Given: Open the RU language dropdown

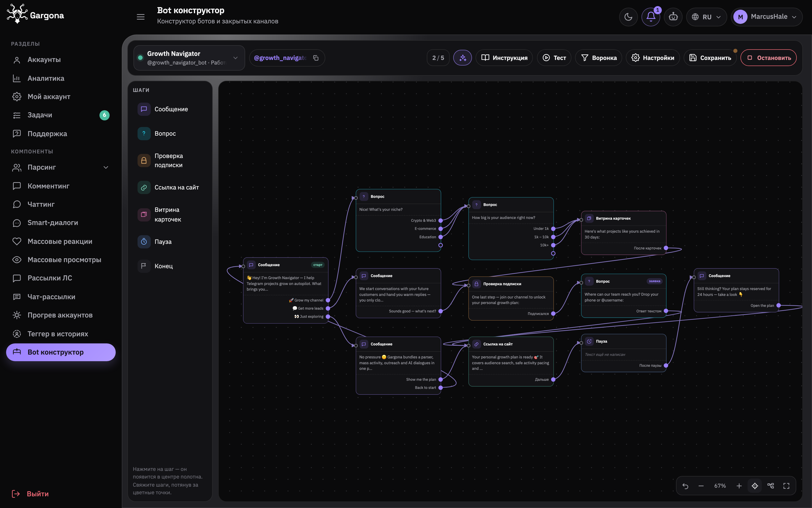Looking at the screenshot, I should 706,17.
